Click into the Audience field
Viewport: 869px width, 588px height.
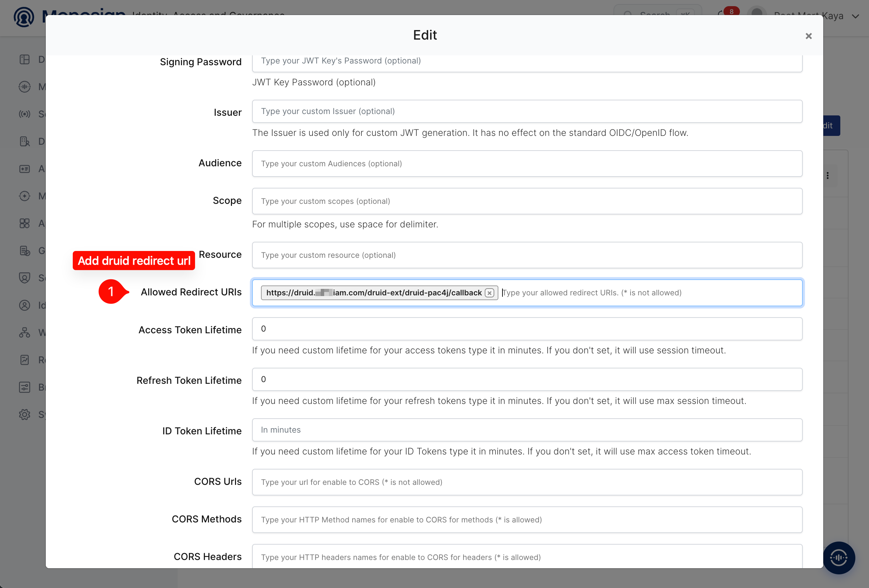[x=527, y=164]
